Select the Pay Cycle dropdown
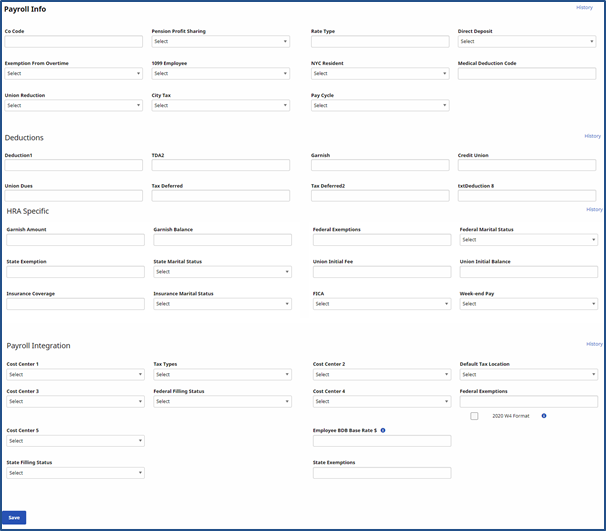 [379, 105]
